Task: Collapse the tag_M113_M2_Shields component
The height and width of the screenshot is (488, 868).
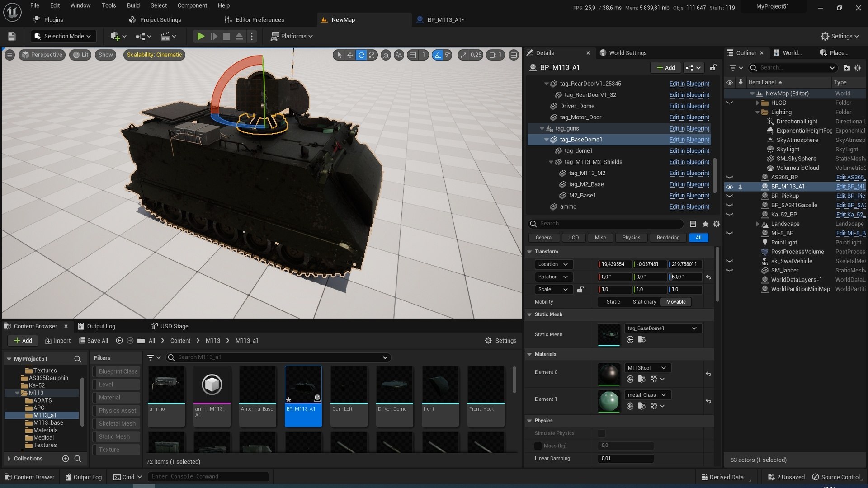Action: (551, 162)
